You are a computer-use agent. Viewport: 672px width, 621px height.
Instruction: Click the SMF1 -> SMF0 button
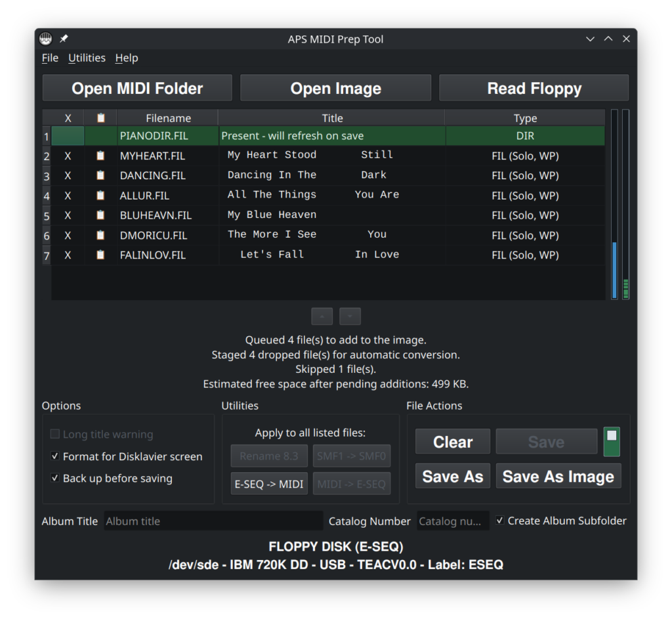pyautogui.click(x=352, y=456)
